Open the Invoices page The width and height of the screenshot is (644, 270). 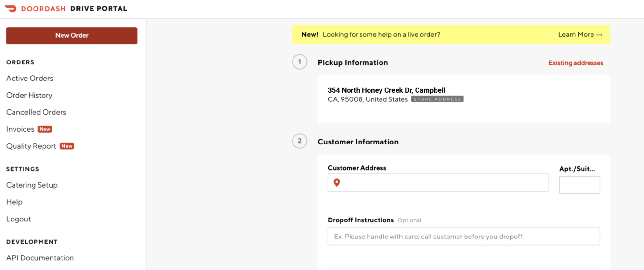coord(20,129)
